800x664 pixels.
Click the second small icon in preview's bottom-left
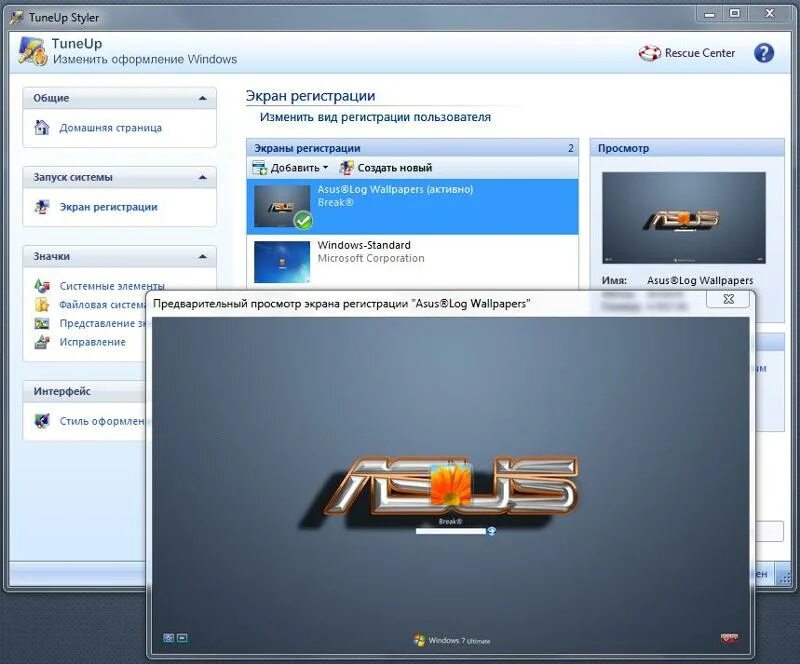pyautogui.click(x=182, y=638)
